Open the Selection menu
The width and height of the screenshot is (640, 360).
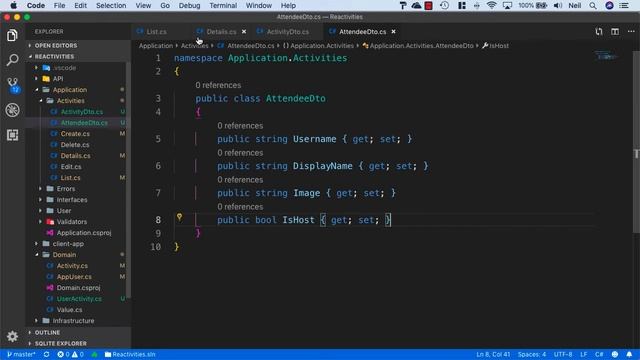[x=111, y=5]
